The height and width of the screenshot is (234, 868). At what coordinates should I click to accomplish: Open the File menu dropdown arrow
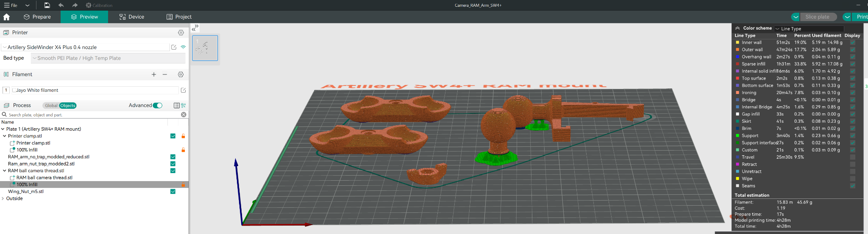pos(27,6)
